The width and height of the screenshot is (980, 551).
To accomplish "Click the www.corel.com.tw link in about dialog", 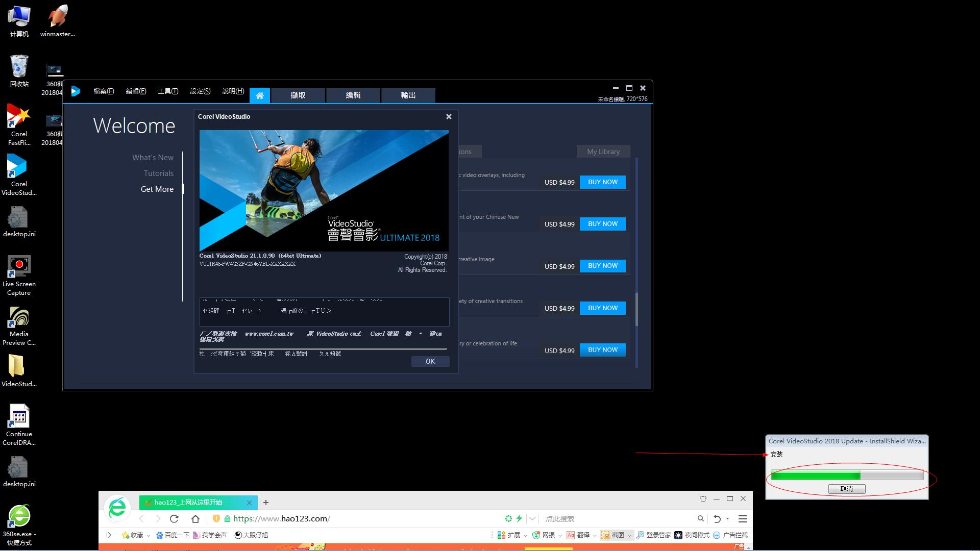I will [269, 334].
